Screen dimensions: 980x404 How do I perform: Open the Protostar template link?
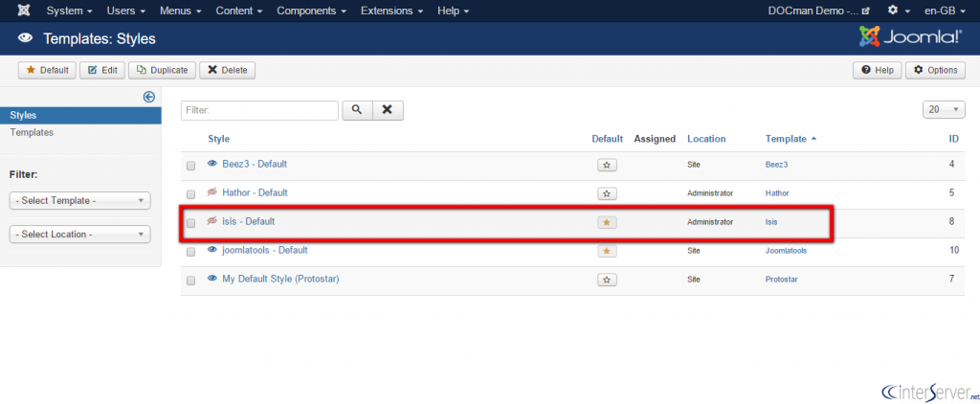pyautogui.click(x=782, y=280)
